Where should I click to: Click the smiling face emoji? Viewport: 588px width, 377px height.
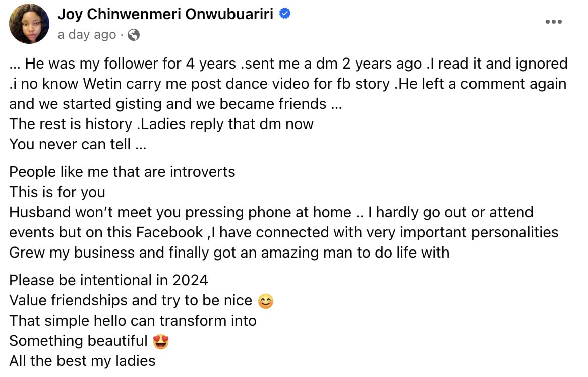[x=265, y=301]
